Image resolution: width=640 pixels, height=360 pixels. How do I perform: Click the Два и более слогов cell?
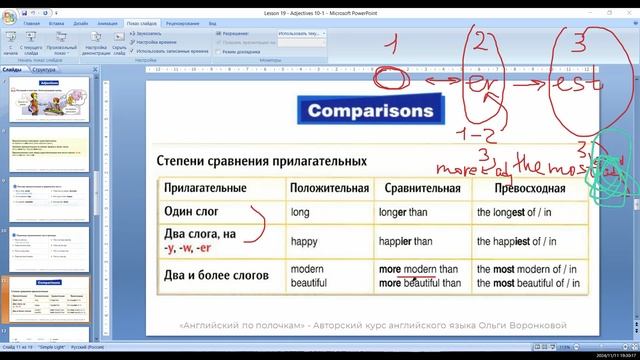pos(222,276)
